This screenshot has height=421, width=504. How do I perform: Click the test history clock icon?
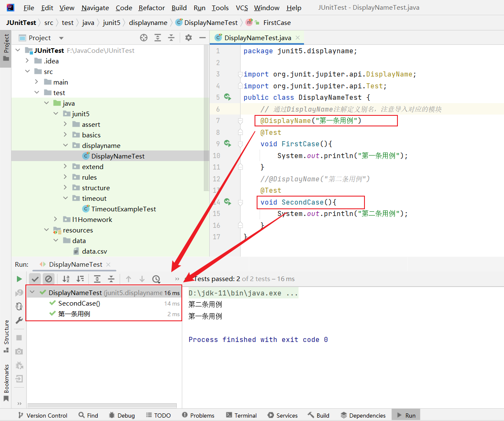(x=156, y=279)
